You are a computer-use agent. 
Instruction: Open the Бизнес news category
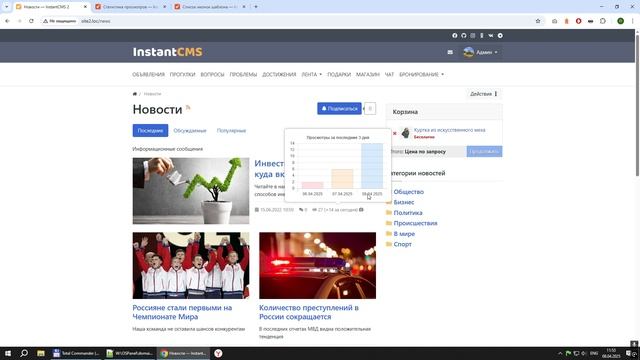[404, 202]
